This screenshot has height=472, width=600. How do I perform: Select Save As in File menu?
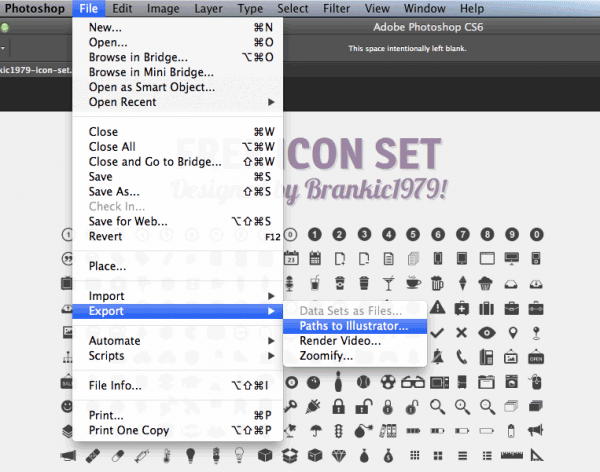tap(177, 191)
